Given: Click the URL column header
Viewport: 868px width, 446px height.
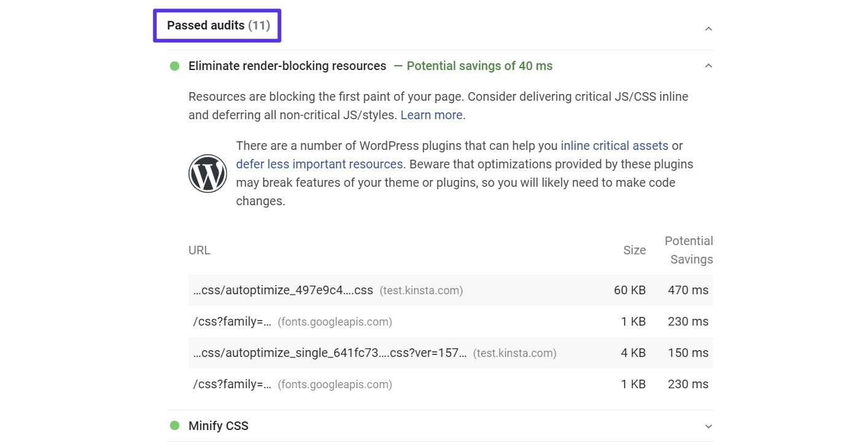Looking at the screenshot, I should 199,250.
